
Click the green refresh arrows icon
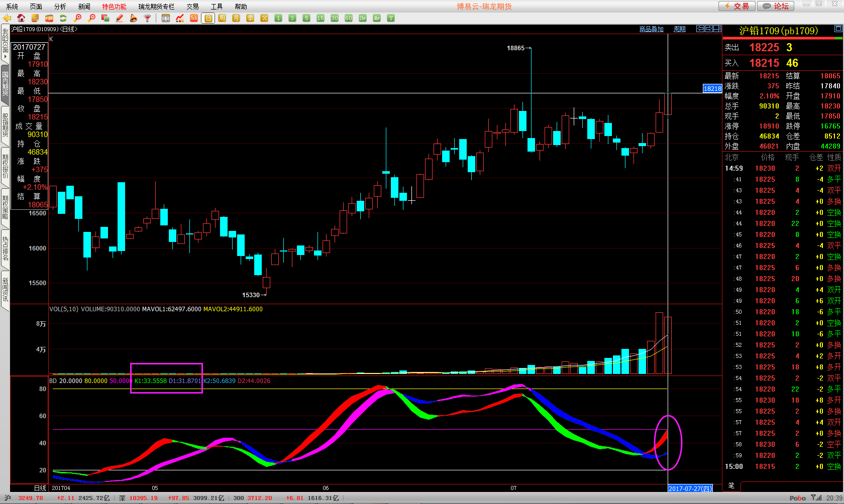(63, 18)
